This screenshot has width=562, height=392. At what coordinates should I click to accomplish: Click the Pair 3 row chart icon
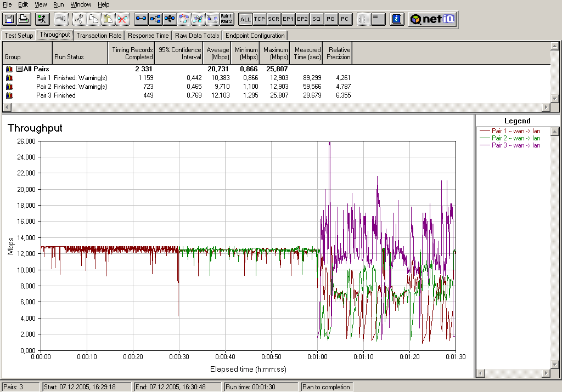click(x=9, y=95)
